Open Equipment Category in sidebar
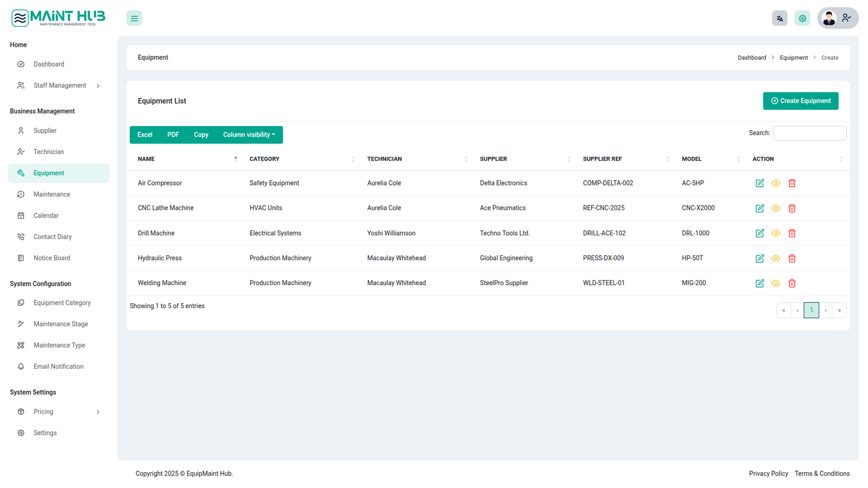 62,303
